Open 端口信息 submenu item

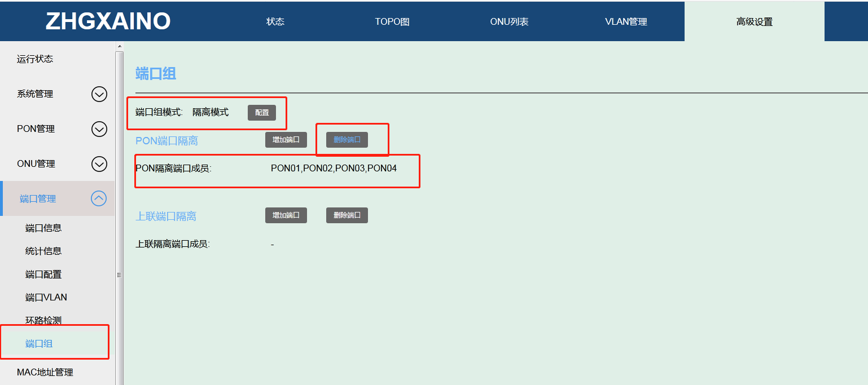[43, 228]
